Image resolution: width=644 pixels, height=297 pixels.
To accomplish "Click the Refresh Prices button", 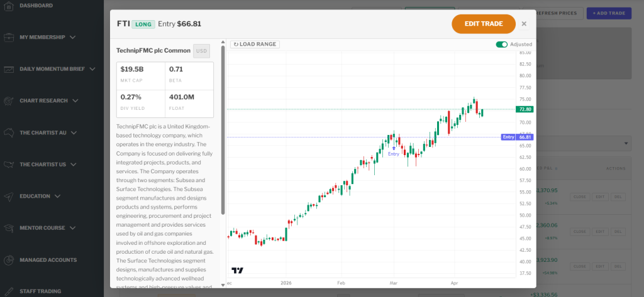I will [x=556, y=13].
